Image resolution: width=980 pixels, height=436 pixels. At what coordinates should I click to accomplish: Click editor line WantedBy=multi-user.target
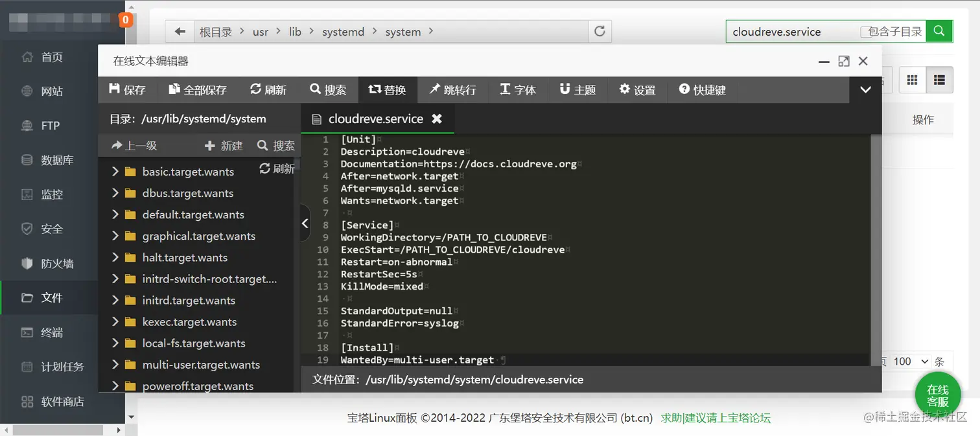(417, 360)
